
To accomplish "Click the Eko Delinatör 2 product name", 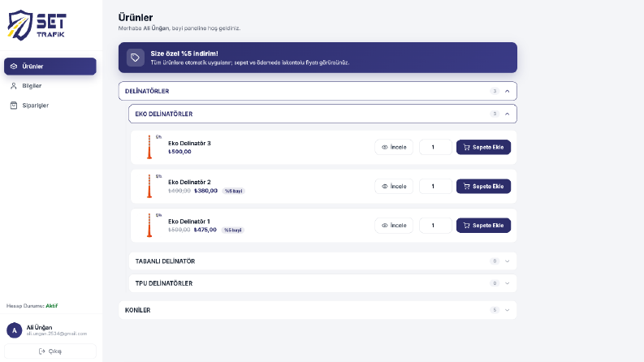I will 189,182.
